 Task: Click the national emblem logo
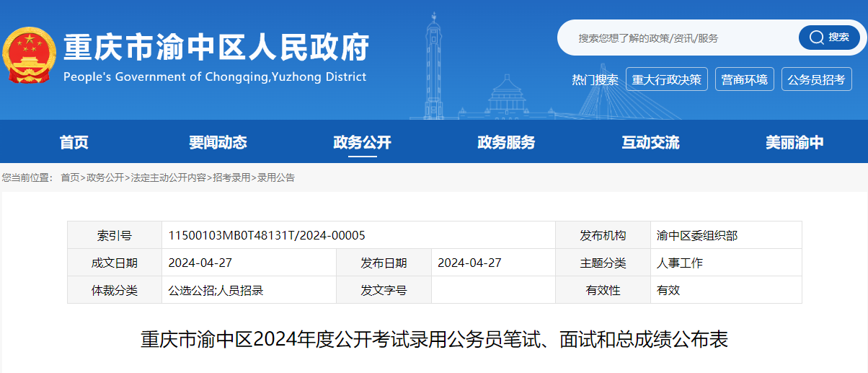coord(30,57)
